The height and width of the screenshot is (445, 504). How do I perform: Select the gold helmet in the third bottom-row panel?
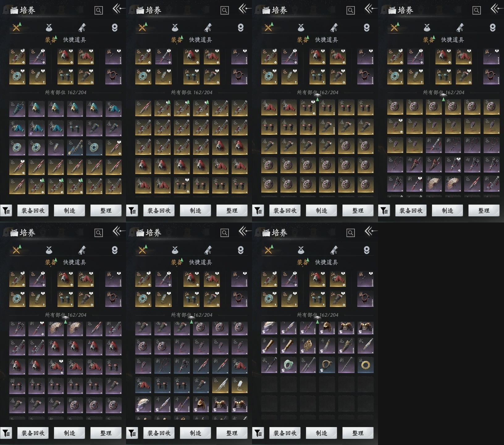327,328
